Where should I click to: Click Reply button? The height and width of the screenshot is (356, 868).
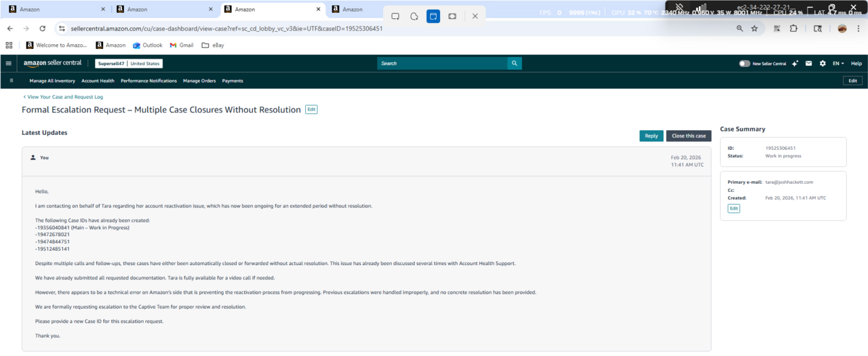(x=651, y=136)
